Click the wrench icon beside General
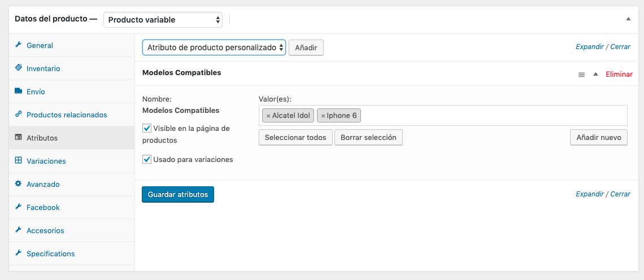Viewport: 644px width, 280px height. click(18, 45)
